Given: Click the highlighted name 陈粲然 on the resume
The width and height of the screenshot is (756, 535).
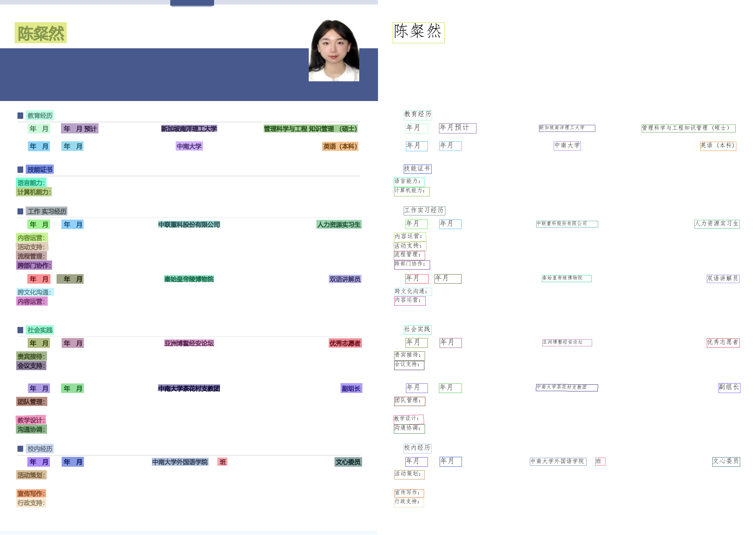Looking at the screenshot, I should click(41, 33).
